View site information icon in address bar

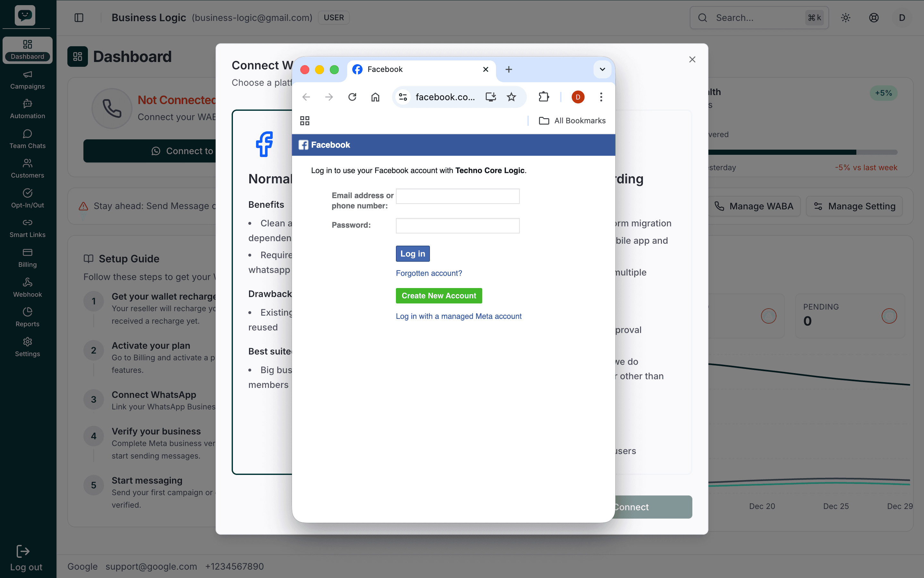[403, 97]
